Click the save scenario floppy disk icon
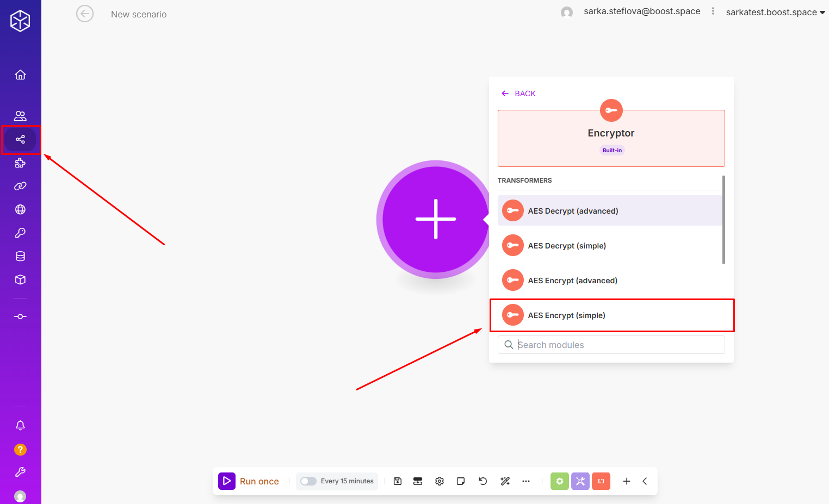This screenshot has width=829, height=504. point(398,481)
